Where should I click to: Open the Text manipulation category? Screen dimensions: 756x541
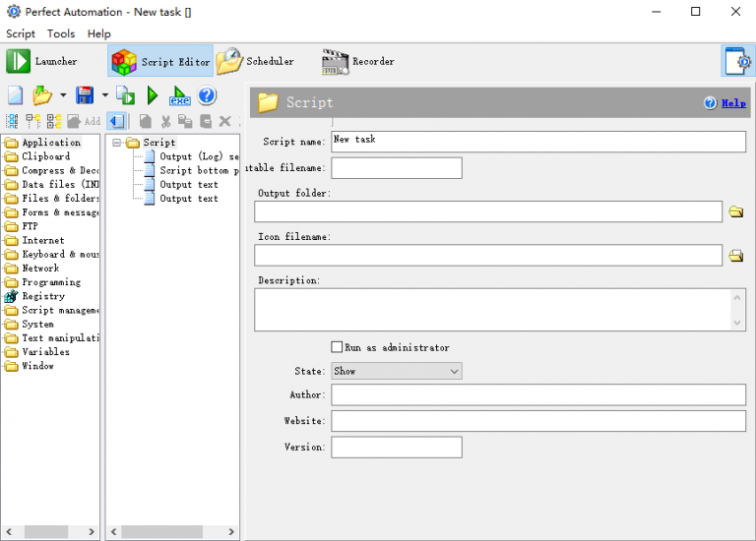pyautogui.click(x=60, y=338)
